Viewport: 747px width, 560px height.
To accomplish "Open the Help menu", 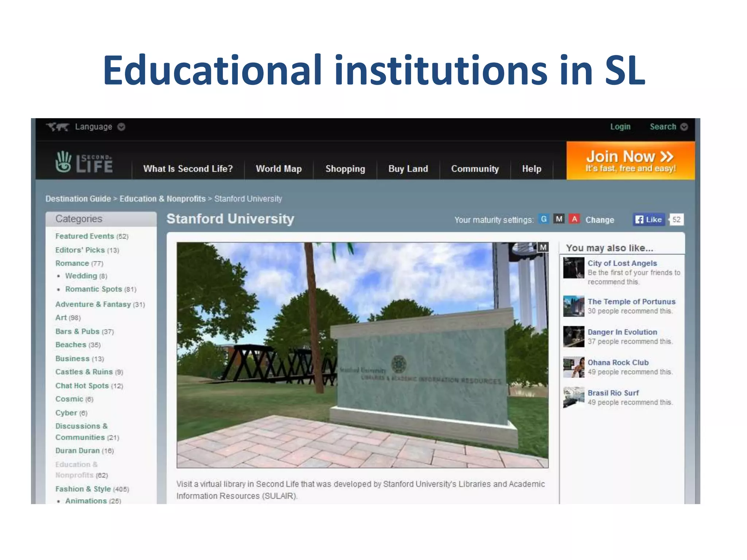I will 531,168.
